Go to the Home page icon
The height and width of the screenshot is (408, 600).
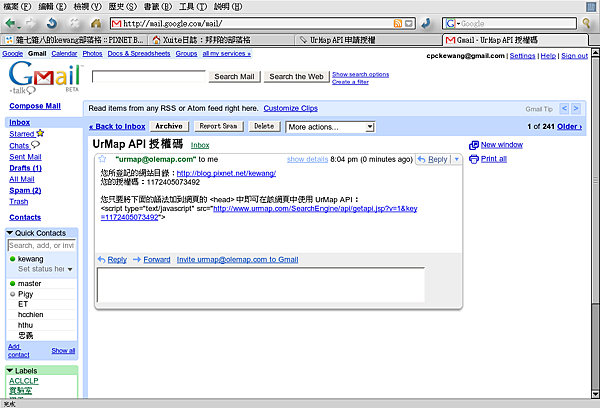coord(96,24)
